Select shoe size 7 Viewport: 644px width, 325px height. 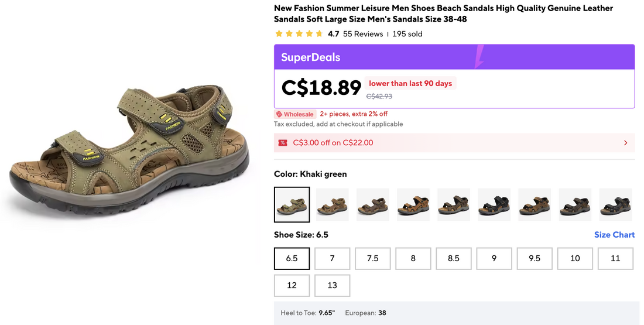pos(332,258)
